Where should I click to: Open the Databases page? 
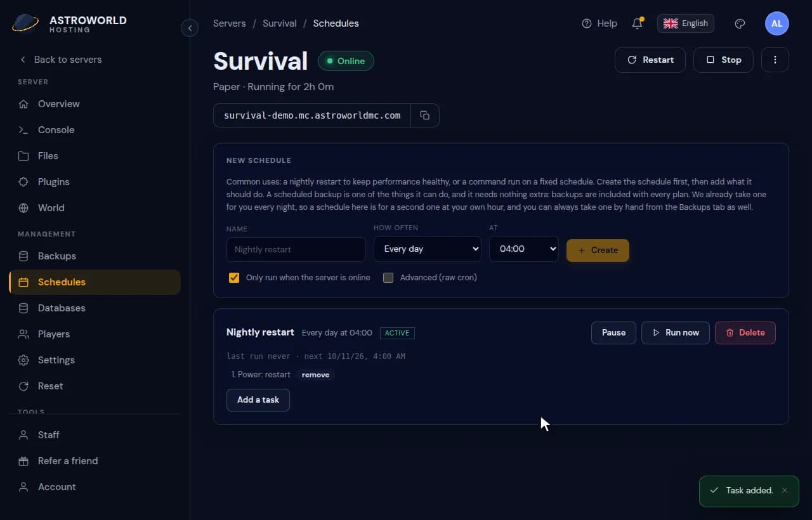pos(95,308)
